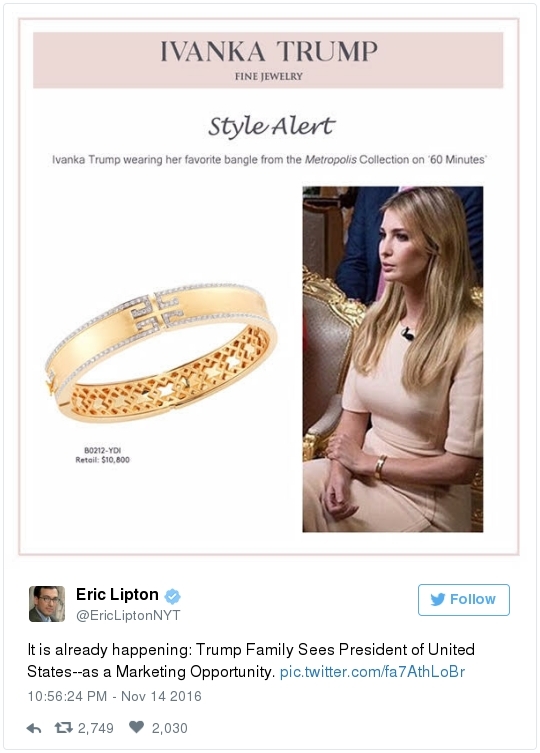Click the Style Alert heading
Viewport: 540px width, 753px height.
click(x=271, y=127)
